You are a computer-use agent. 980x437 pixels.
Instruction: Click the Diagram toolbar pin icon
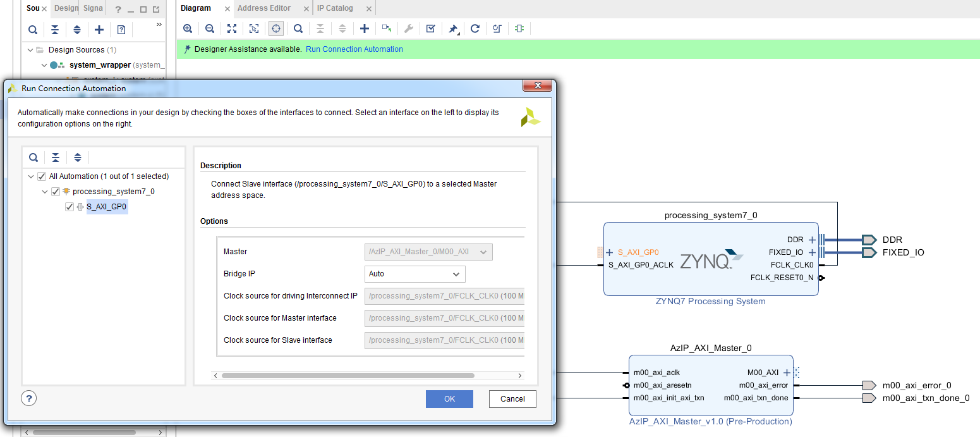click(453, 29)
